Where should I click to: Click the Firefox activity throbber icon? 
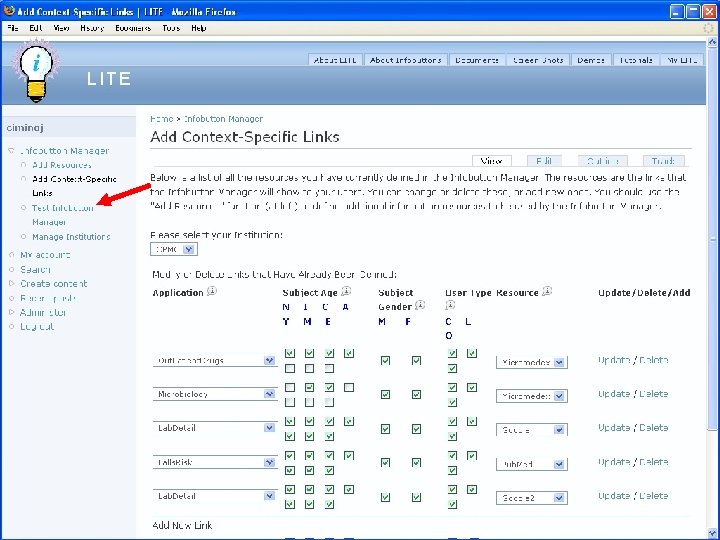point(709,28)
